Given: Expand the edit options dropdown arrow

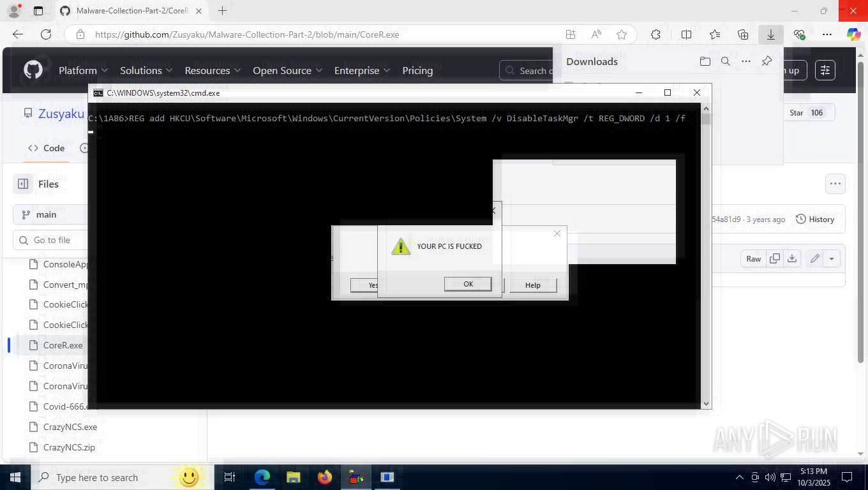Looking at the screenshot, I should (x=832, y=258).
